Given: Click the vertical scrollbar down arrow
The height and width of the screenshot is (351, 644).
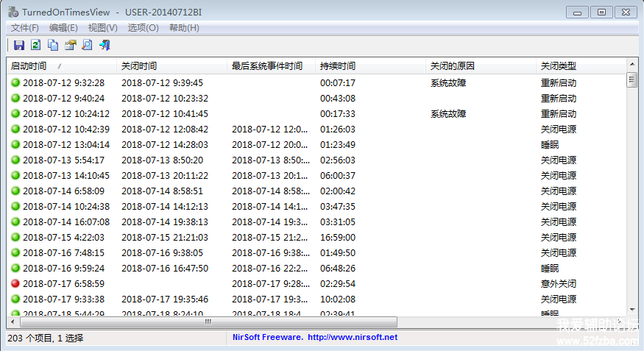Looking at the screenshot, I should coord(632,310).
